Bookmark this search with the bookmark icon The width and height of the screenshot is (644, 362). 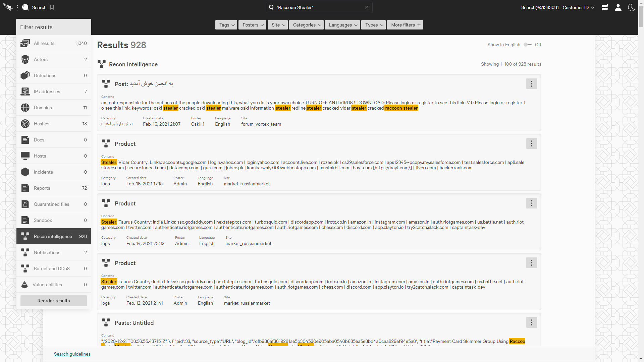click(52, 7)
